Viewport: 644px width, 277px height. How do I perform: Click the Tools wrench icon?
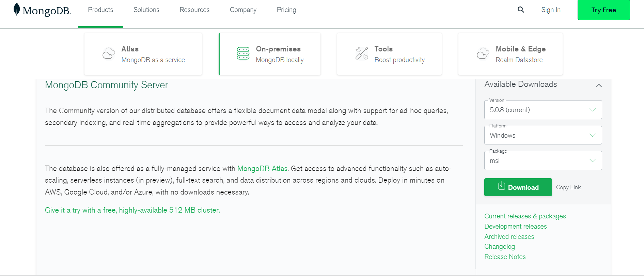pos(362,53)
